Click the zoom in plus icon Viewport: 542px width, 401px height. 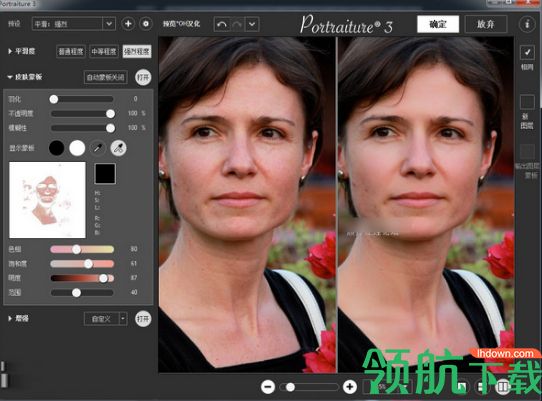(x=350, y=386)
